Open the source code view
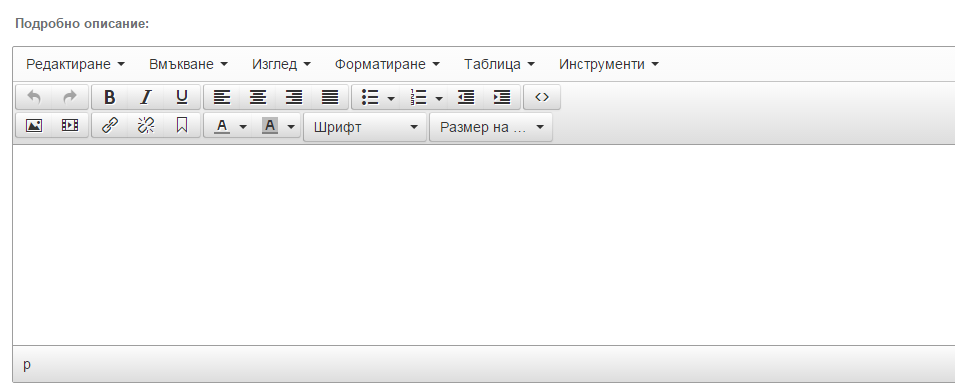The height and width of the screenshot is (388, 955). [541, 97]
